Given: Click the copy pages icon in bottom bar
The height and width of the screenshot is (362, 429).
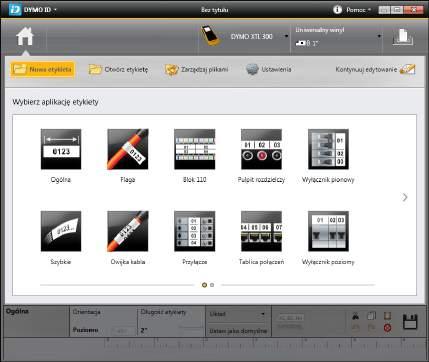Looking at the screenshot, I should [371, 316].
